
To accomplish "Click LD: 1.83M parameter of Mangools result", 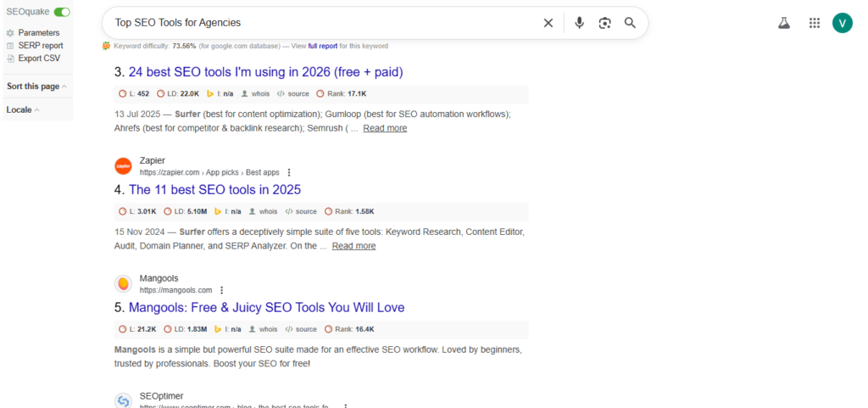I will click(x=185, y=329).
